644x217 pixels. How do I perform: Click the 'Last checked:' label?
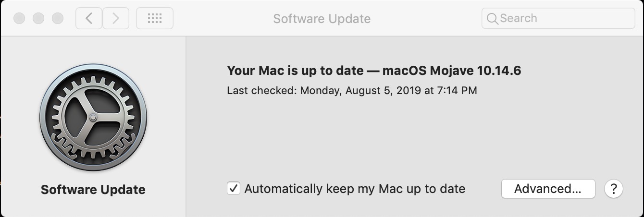[x=262, y=90]
